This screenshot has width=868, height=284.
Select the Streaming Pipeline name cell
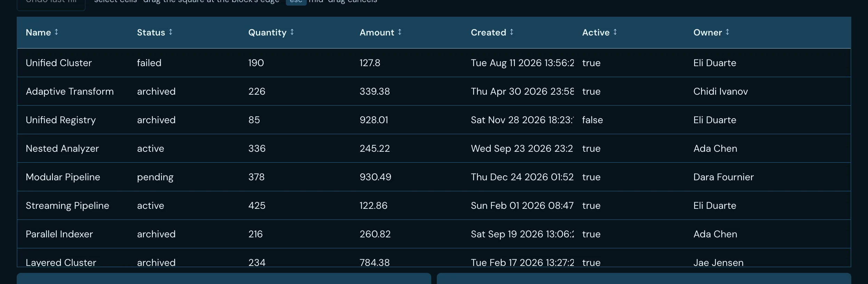[x=73, y=205]
